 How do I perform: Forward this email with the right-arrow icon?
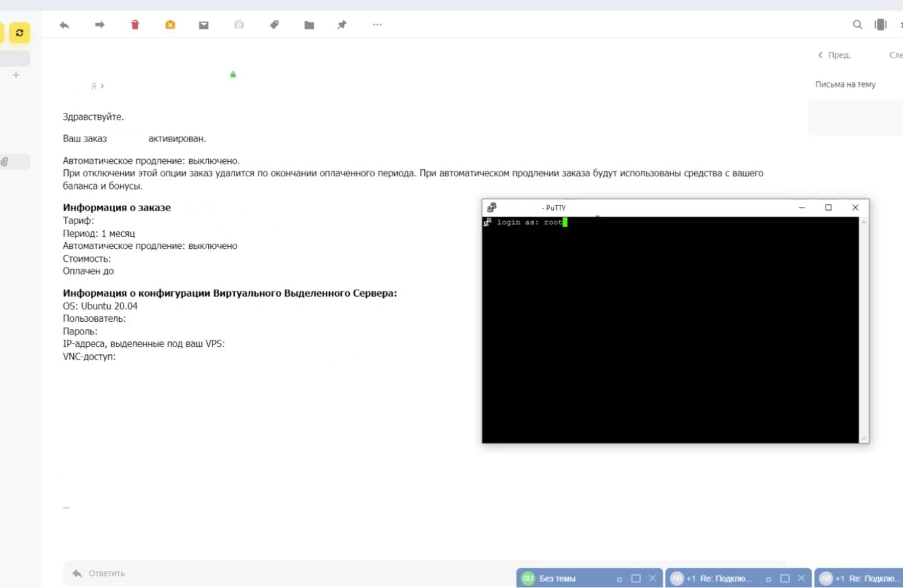(x=100, y=25)
